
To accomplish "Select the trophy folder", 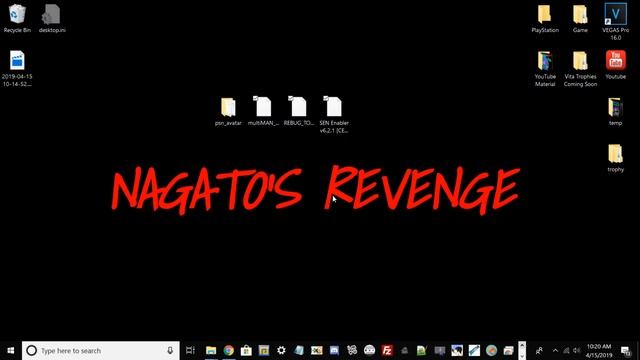I will 616,158.
